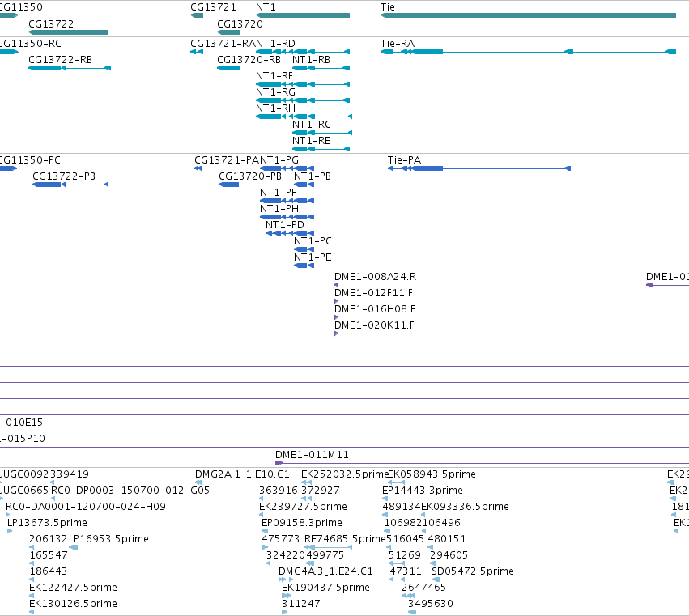Click the EK252032.5prime EST marker

306,482
